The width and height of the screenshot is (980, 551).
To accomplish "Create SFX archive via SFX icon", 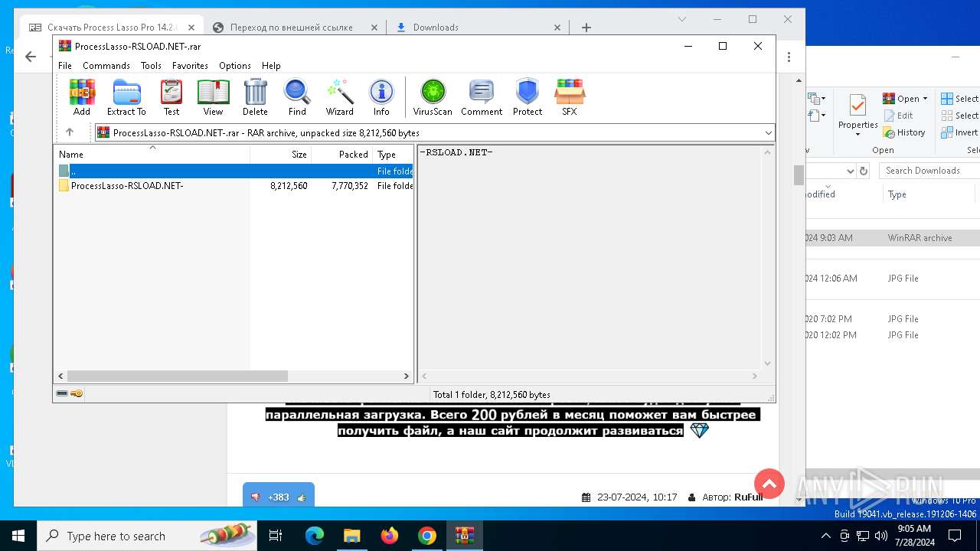I will coord(569,97).
